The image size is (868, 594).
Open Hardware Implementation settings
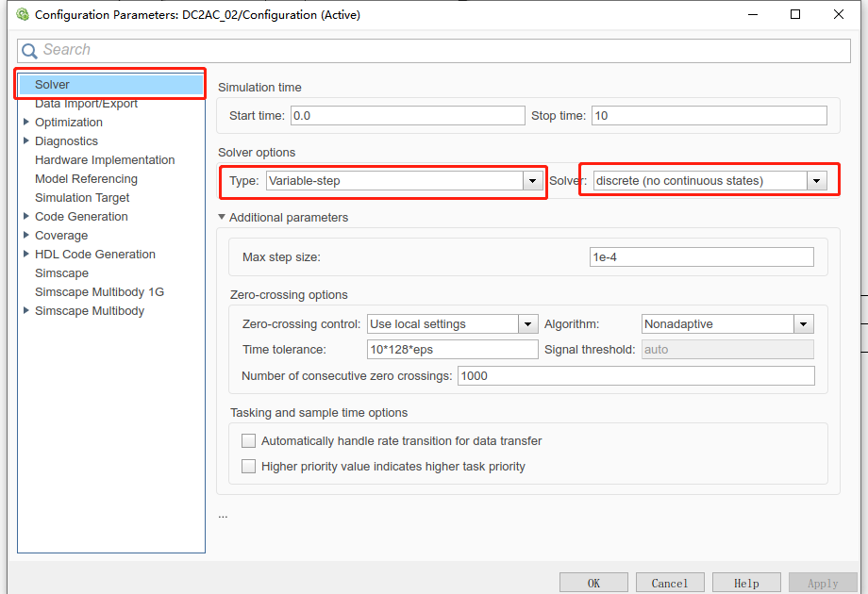coord(105,160)
